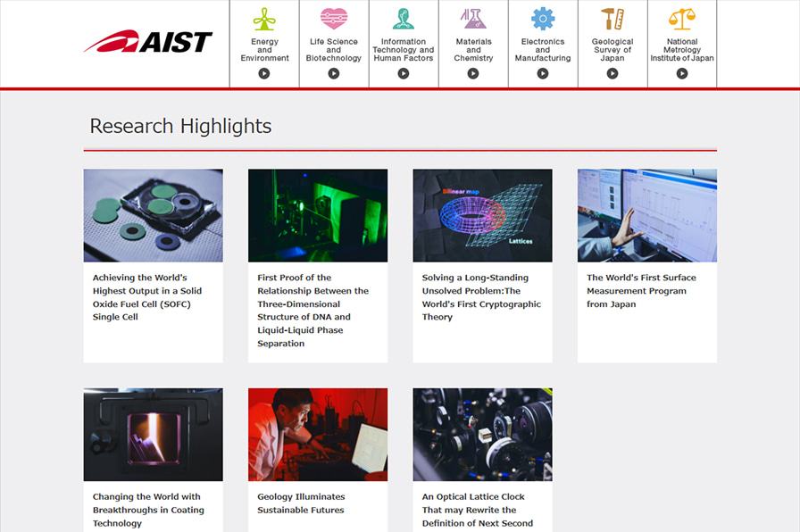
Task: Click the Geological Survey hammer icon
Action: coord(612,19)
